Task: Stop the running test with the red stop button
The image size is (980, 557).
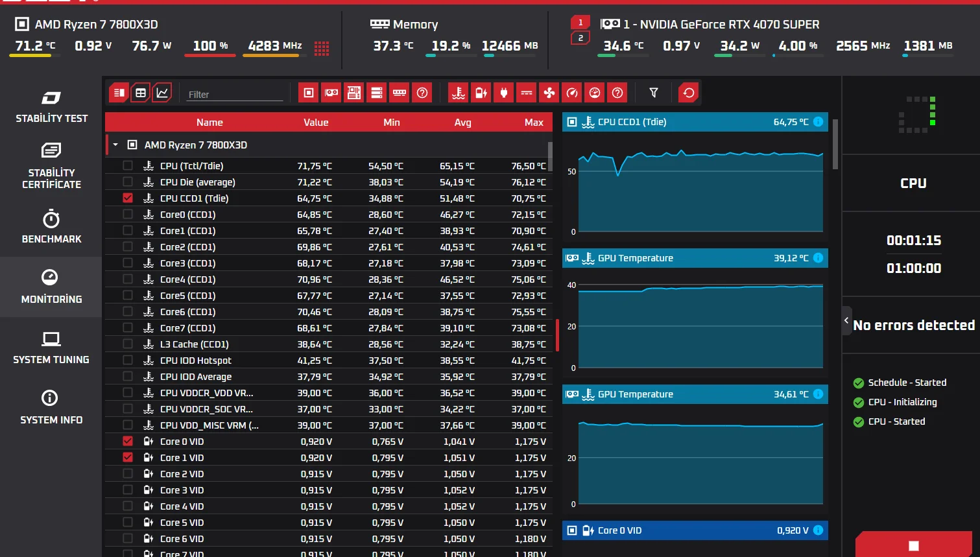Action: click(914, 545)
